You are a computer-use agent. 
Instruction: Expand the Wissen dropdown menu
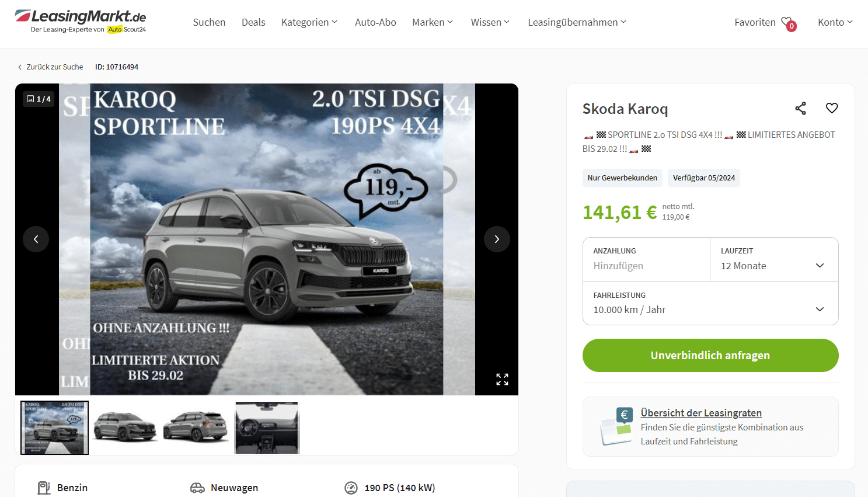490,22
